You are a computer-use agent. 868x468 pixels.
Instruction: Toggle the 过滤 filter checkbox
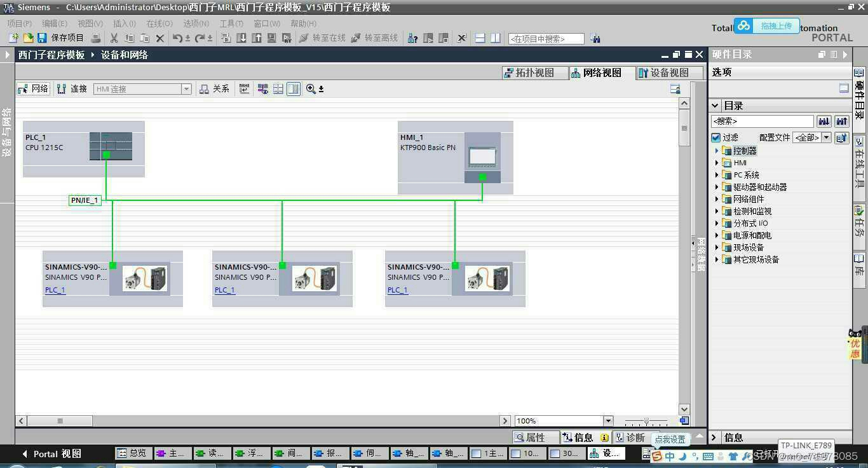716,137
